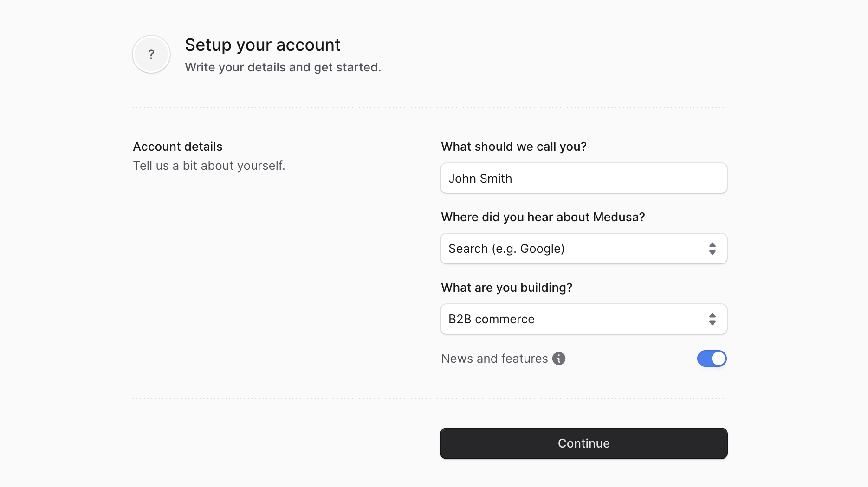Open the "What are you building?" dropdown

[583, 319]
